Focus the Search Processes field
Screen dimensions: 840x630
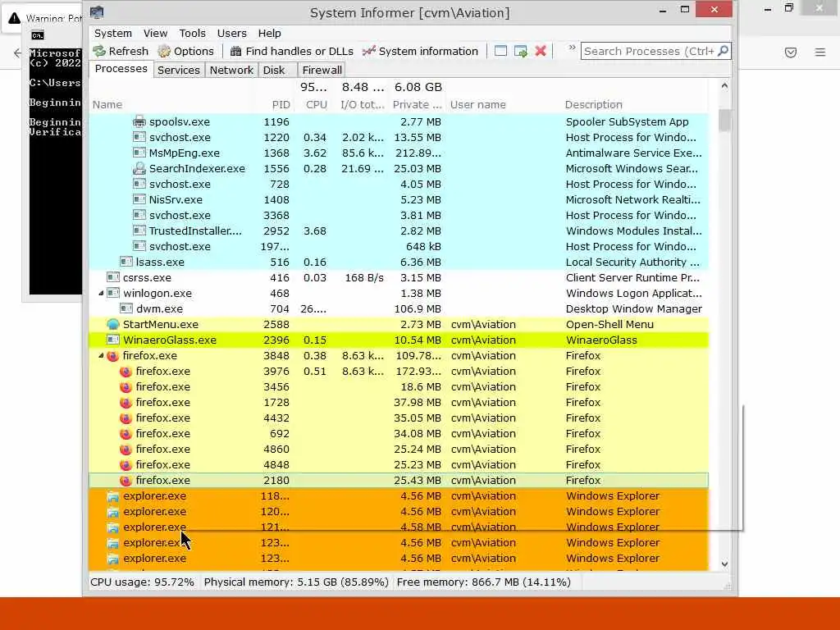click(650, 51)
